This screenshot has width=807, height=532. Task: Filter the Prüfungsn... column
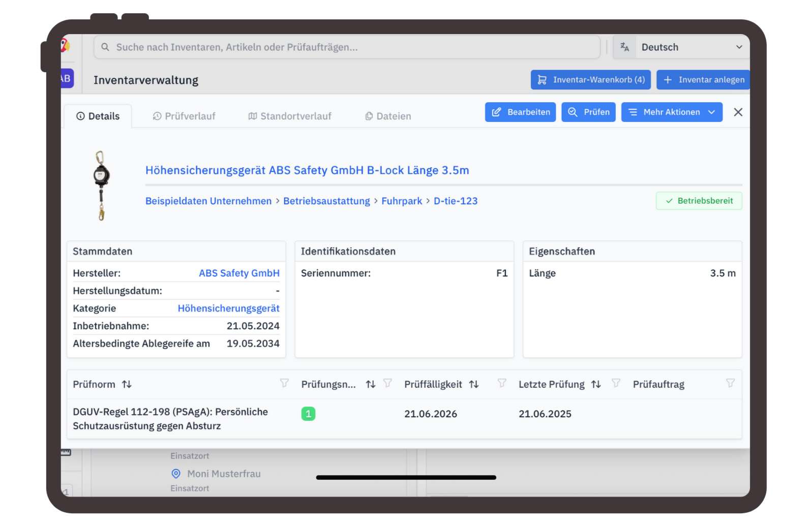387,383
